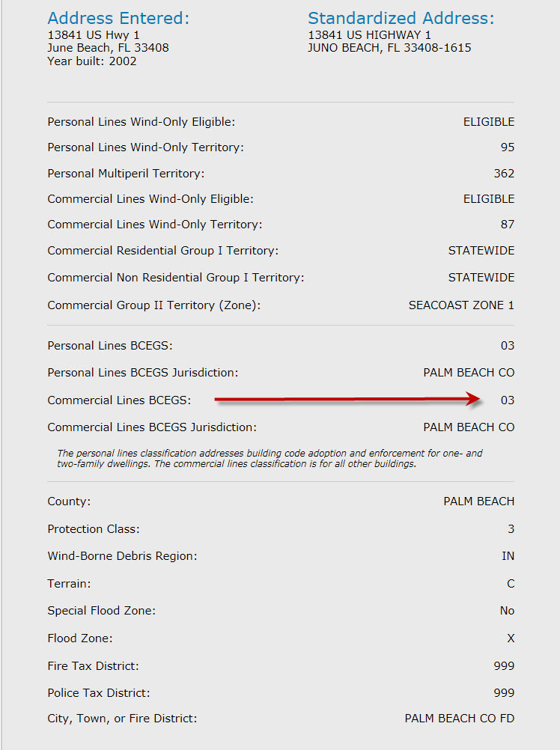The image size is (560, 750).
Task: Click the Commercial Residential Group I Territory label
Action: (162, 251)
